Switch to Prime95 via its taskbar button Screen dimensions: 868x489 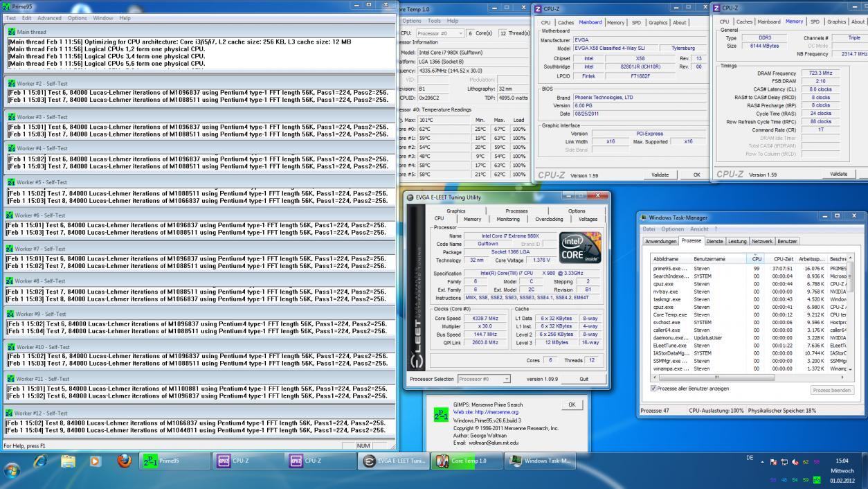(x=174, y=461)
